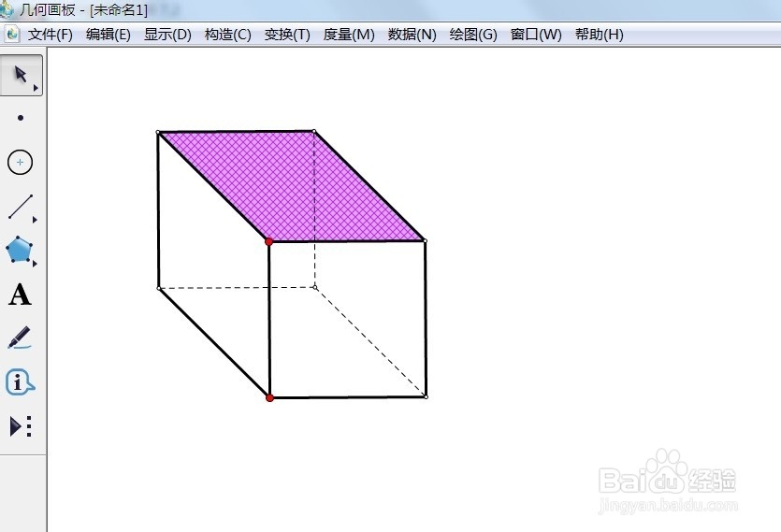
Task: Select the Compass circle tool
Action: coord(20,162)
